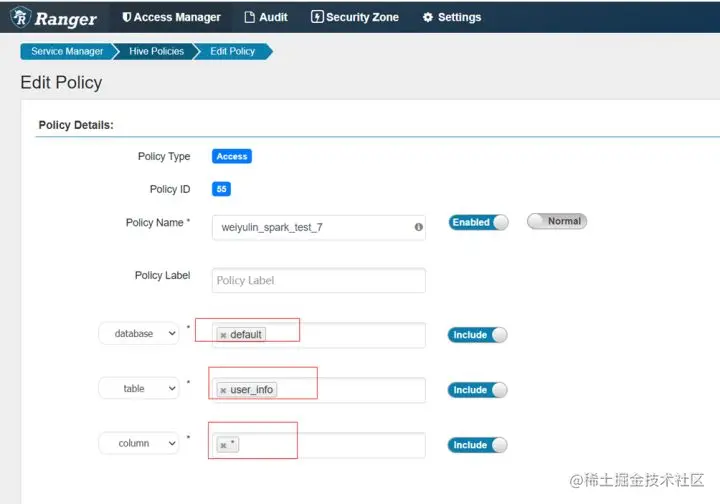Toggle the Enabled policy switch
The image size is (720, 504).
pyautogui.click(x=478, y=222)
